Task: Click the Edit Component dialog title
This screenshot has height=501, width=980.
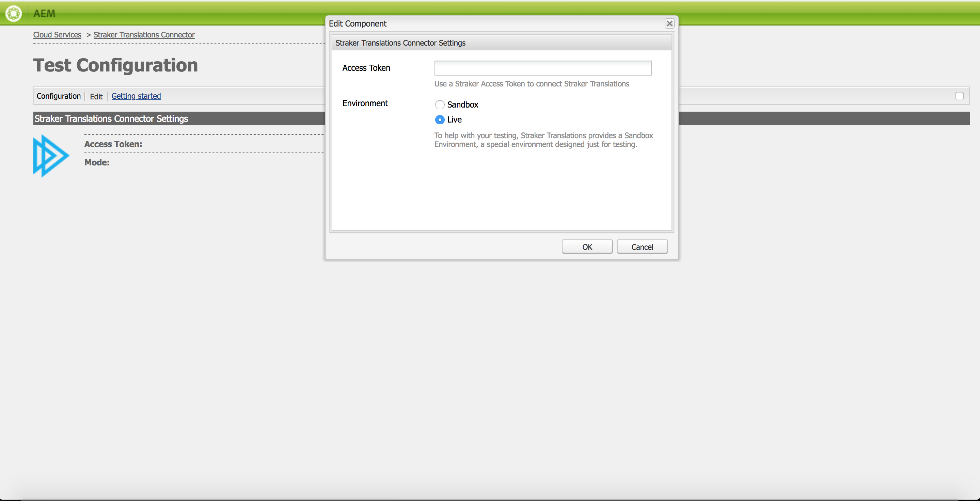Action: [x=358, y=23]
